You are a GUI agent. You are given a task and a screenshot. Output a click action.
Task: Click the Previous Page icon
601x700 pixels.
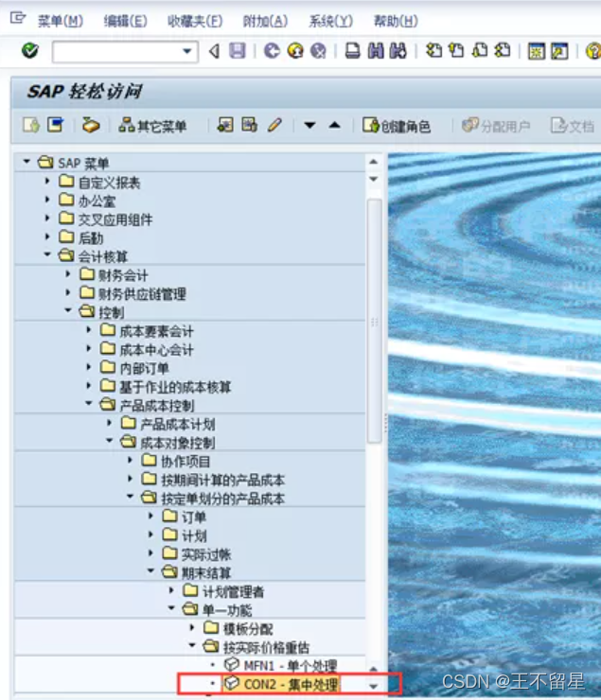(x=456, y=51)
